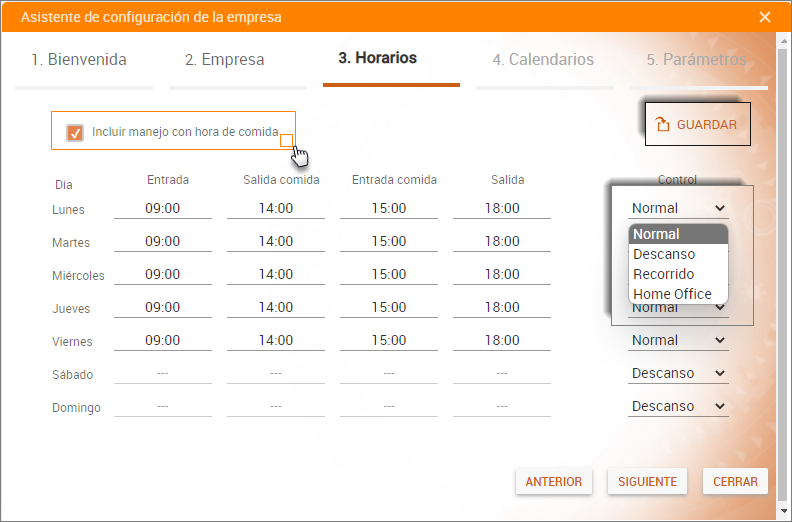Screen dimensions: 792x522
Task: Select Descanso from the open list
Action: pos(664,254)
